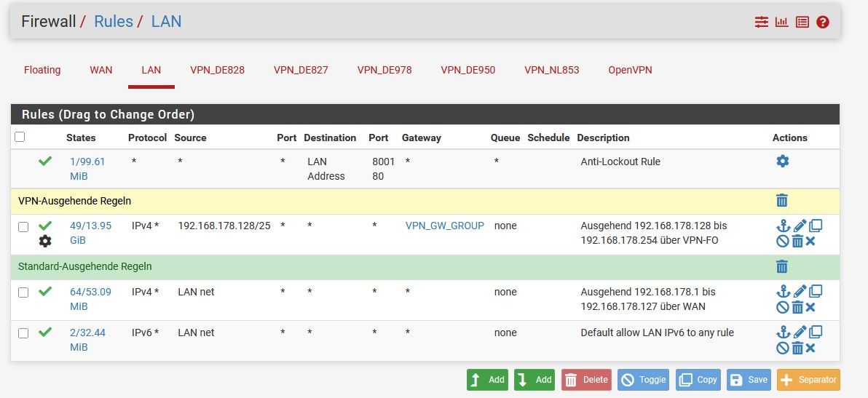Check the box for the IPv6 LAN net rule

tap(23, 333)
